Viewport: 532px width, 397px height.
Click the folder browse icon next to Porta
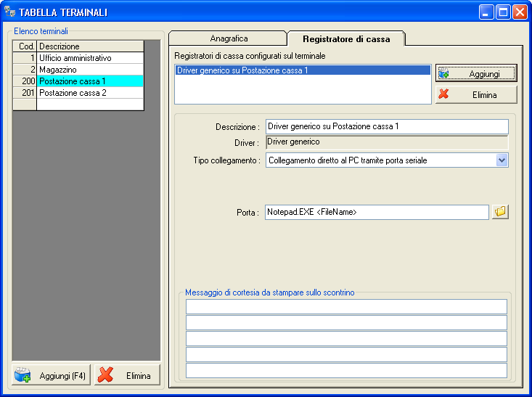500,212
